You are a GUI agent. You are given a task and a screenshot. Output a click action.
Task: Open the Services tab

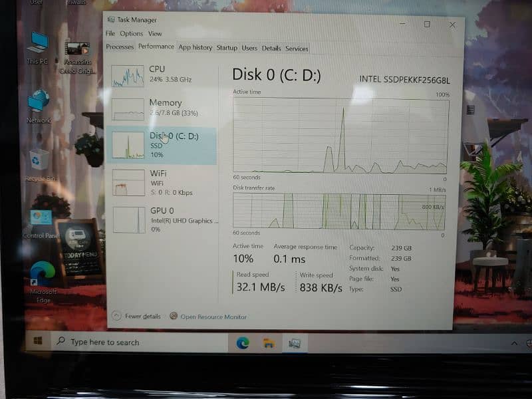pyautogui.click(x=297, y=48)
